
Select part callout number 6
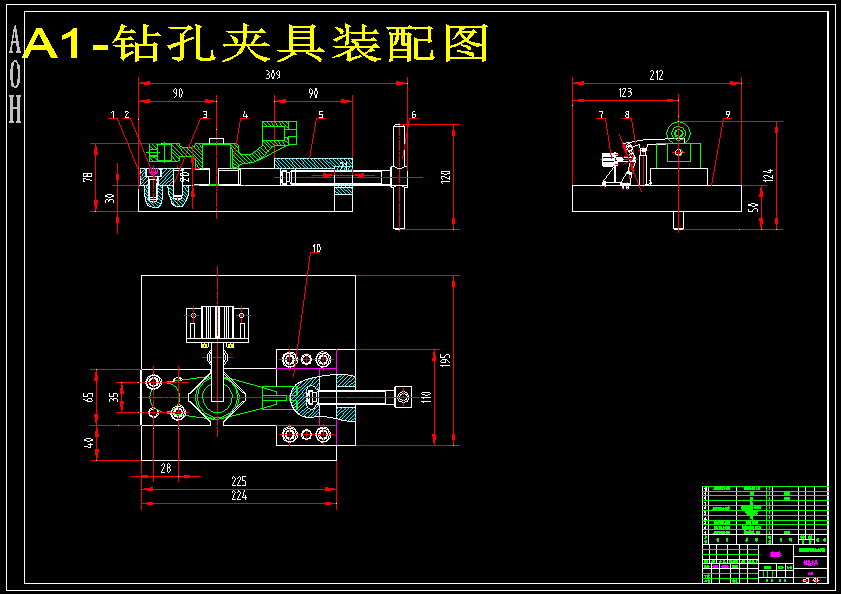414,115
